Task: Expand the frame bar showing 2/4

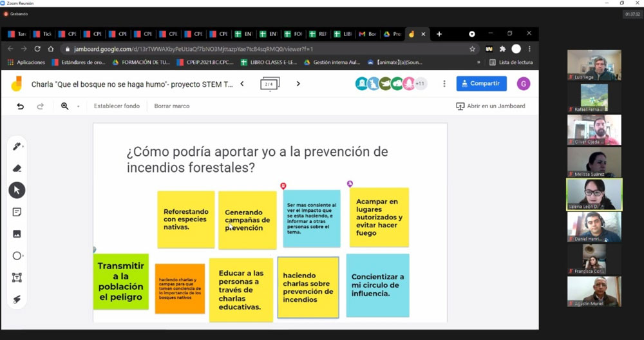Action: (x=270, y=84)
